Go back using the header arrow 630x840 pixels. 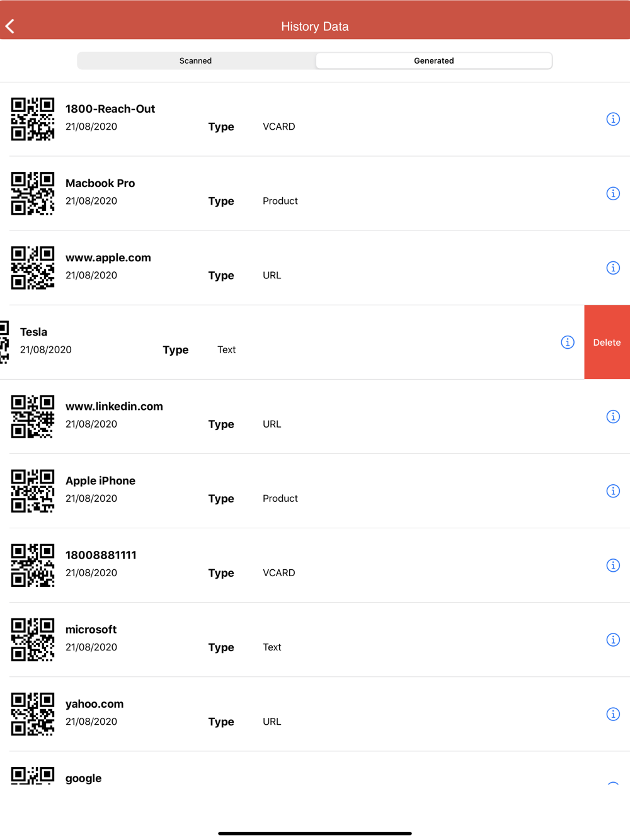pos(10,26)
